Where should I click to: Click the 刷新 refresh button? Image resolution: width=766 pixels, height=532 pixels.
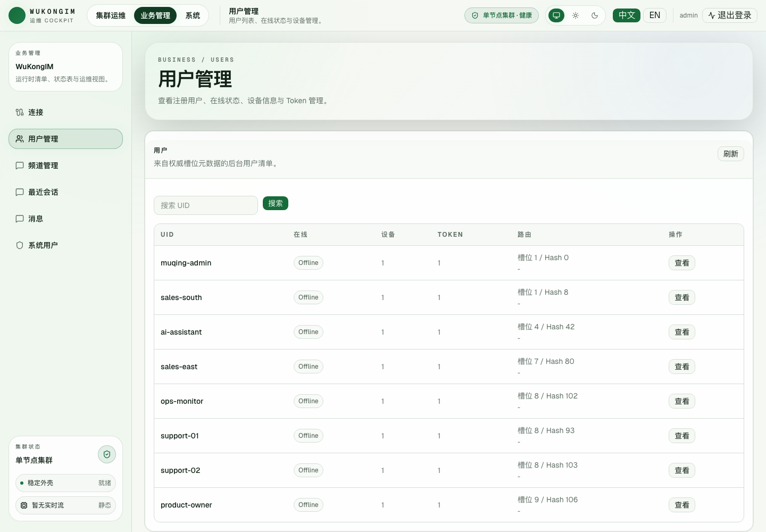coord(731,154)
